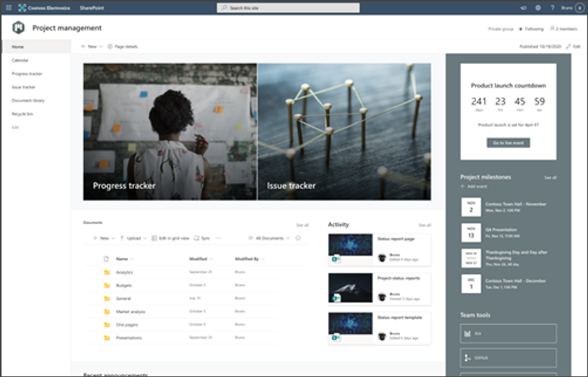Toggle the Following star for this site
This screenshot has height=377, width=588.
521,29
